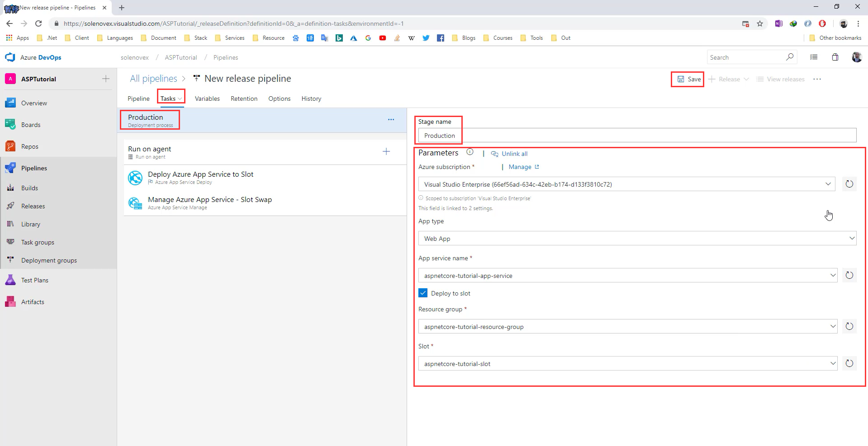Viewport: 868px width, 446px height.
Task: Open Production stage more options ellipsis
Action: [x=391, y=120]
